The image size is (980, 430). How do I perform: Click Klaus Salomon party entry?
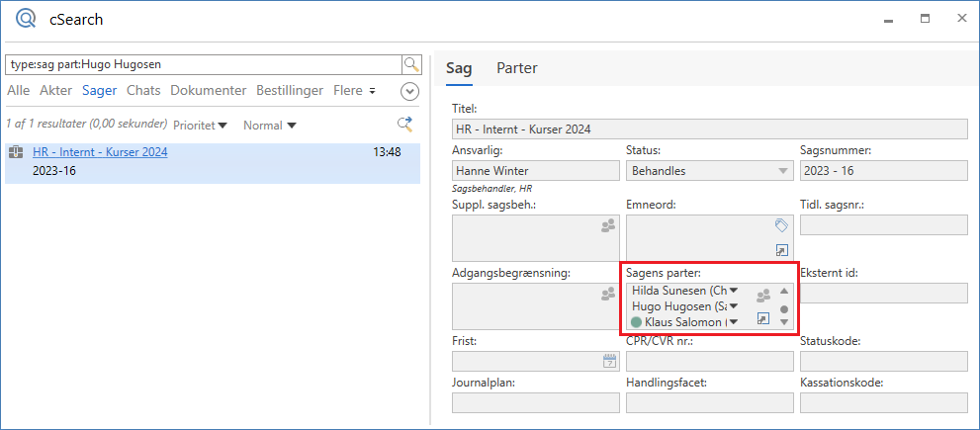click(685, 322)
